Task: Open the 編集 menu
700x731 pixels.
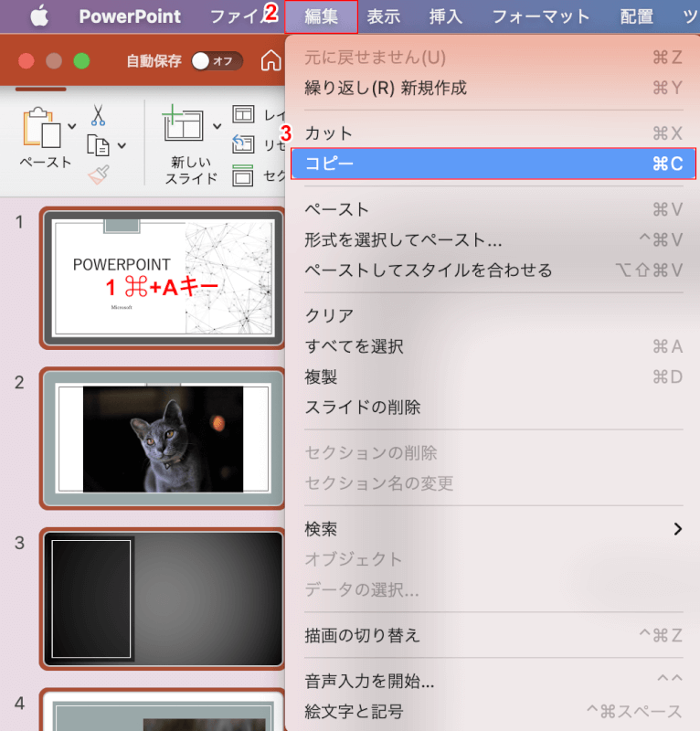Action: tap(322, 16)
